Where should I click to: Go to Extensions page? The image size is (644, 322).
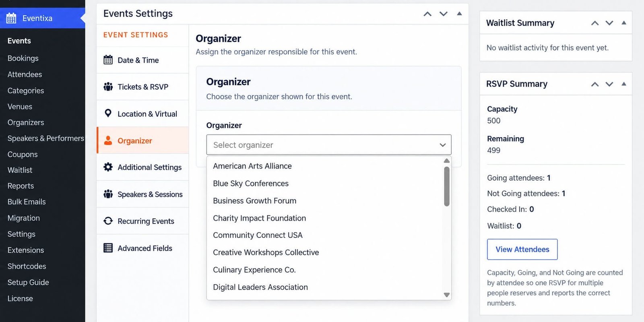26,250
